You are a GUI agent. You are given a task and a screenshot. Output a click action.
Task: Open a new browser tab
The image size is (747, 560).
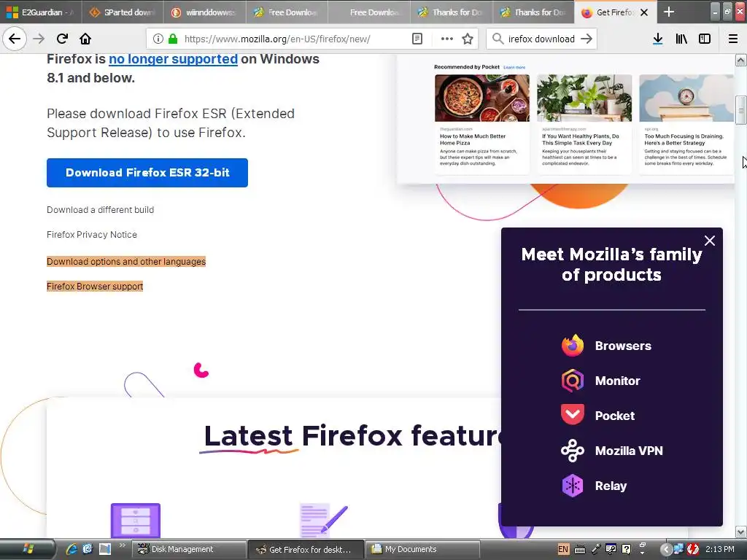[668, 12]
